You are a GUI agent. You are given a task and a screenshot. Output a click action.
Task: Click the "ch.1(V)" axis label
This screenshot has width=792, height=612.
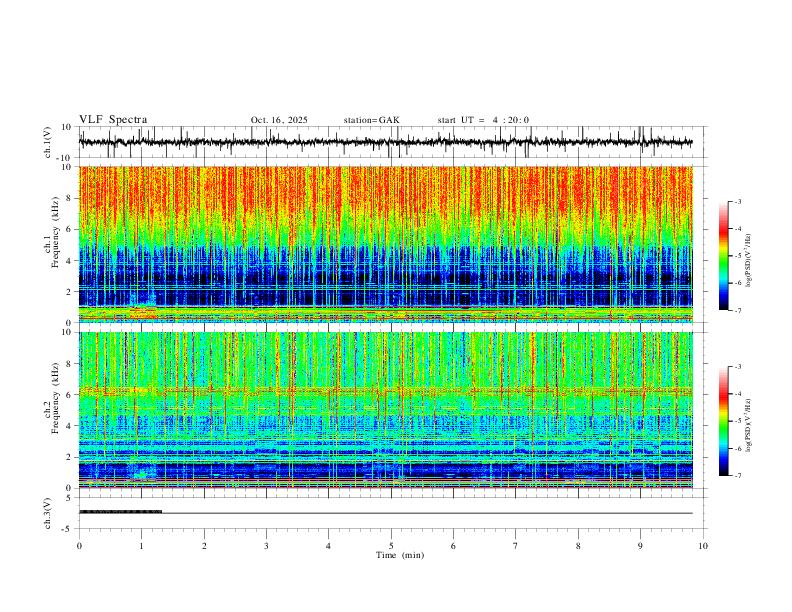pos(48,142)
